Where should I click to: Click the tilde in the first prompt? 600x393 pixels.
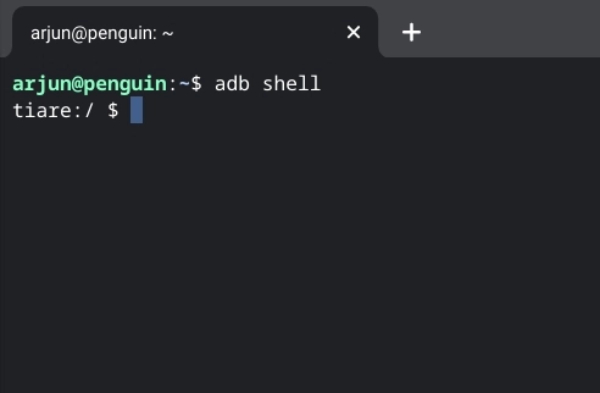point(184,83)
